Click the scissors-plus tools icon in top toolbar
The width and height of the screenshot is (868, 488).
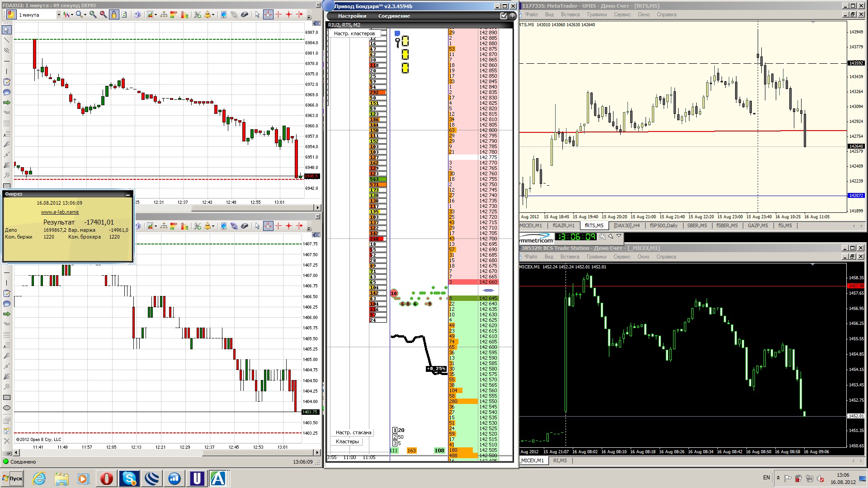tap(198, 15)
